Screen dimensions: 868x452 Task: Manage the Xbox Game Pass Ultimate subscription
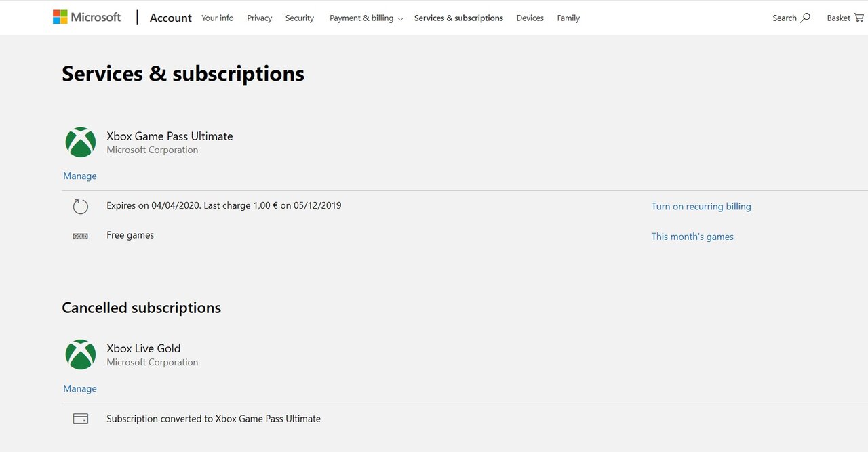pos(80,176)
